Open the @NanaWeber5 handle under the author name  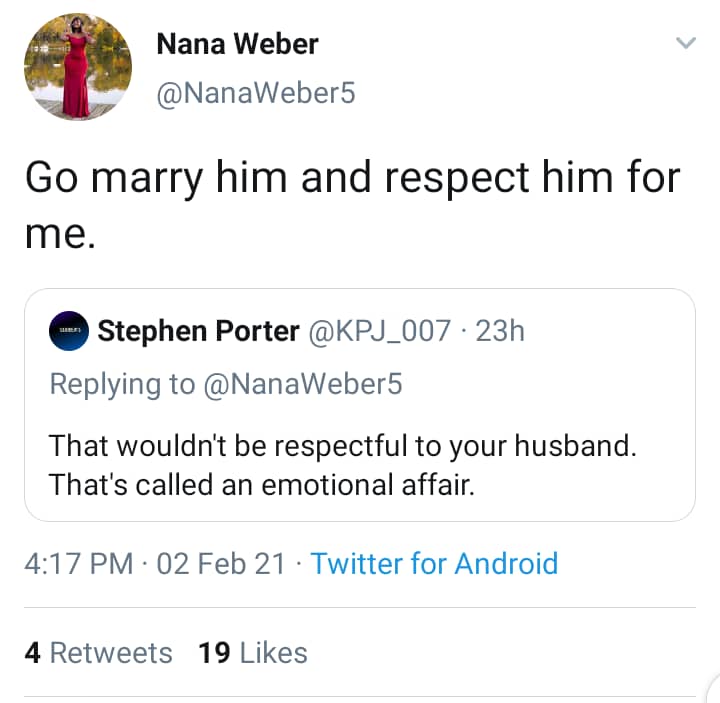(256, 94)
